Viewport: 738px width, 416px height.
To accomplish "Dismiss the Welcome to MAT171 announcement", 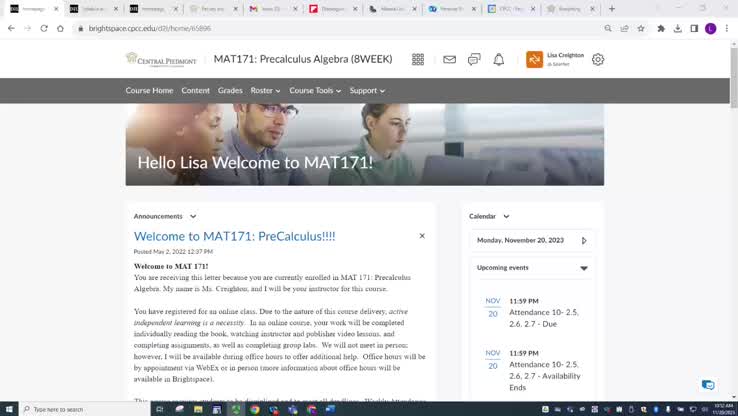I will click(422, 236).
